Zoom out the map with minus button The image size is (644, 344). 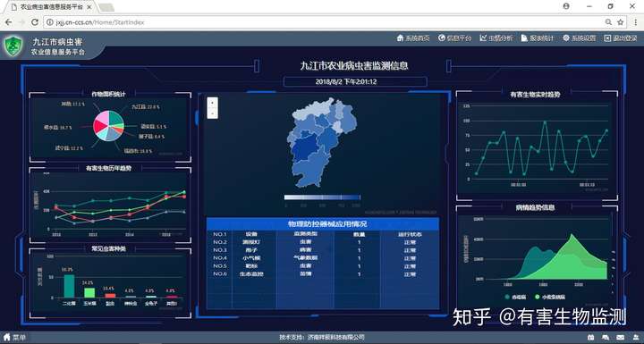click(212, 113)
